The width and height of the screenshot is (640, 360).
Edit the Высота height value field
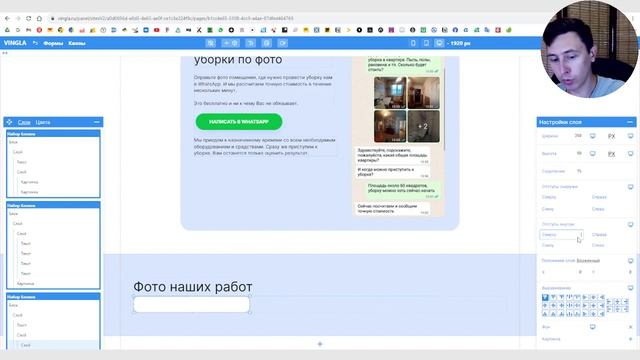point(579,153)
